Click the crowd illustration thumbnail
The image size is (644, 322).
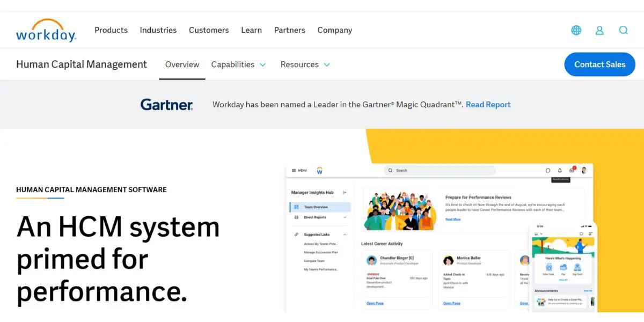coord(400,211)
